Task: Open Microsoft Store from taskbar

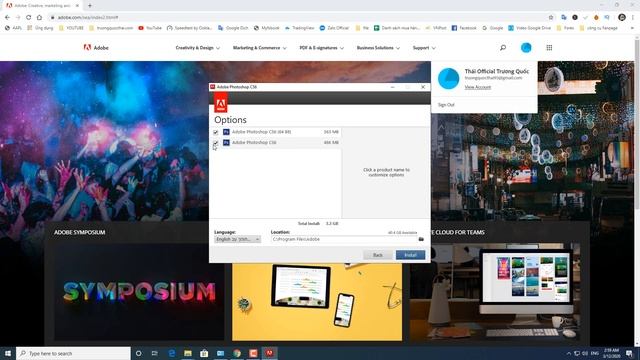Action: coord(204,353)
